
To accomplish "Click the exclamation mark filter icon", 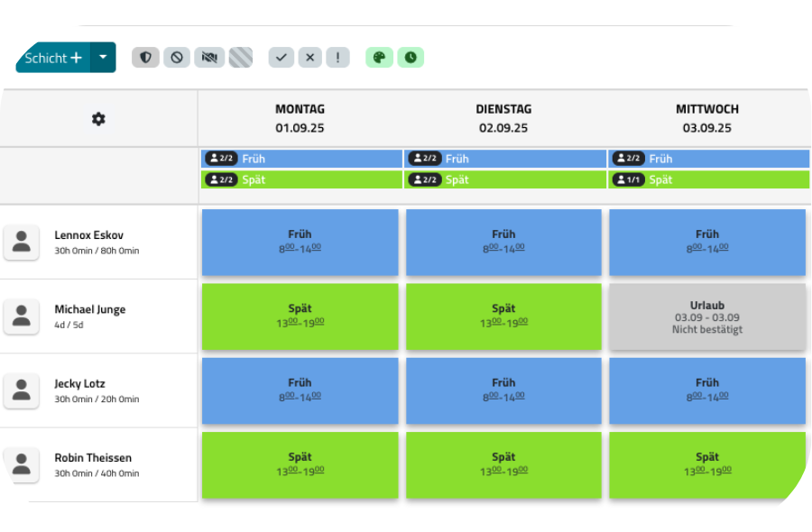I will 337,58.
